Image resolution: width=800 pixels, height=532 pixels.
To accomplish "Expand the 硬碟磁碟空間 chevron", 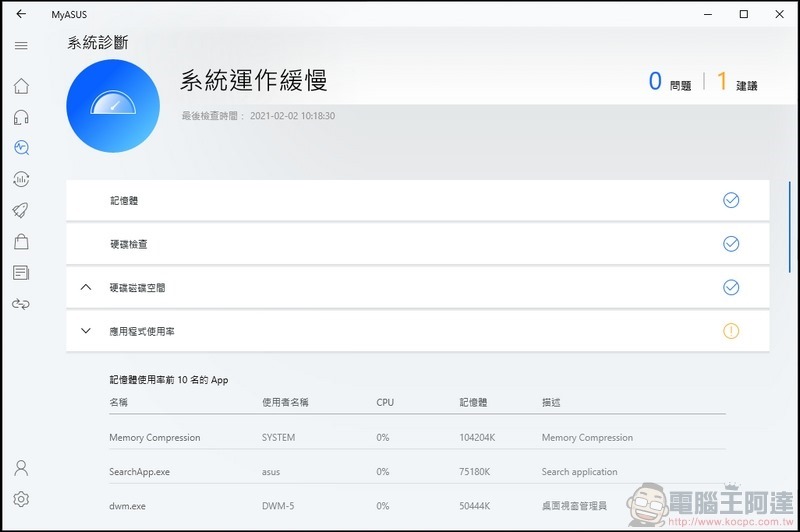I will click(x=86, y=287).
